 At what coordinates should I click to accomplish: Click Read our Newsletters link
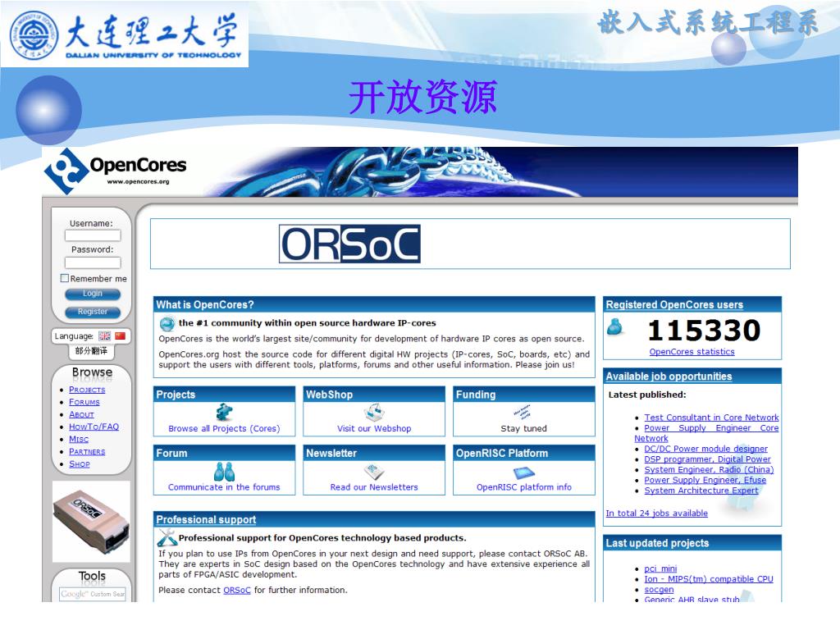374,487
